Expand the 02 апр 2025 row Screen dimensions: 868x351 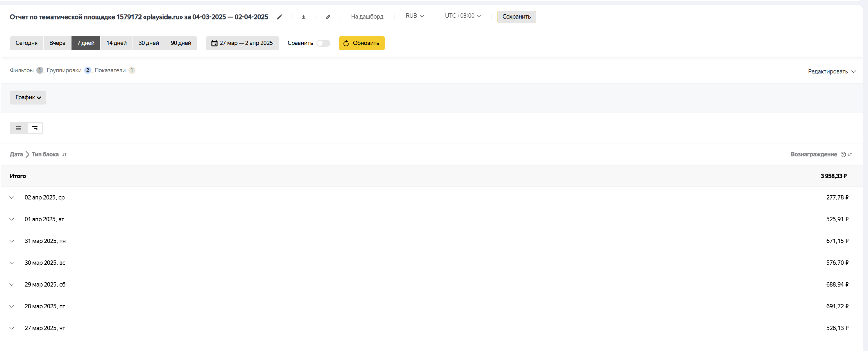(x=12, y=197)
